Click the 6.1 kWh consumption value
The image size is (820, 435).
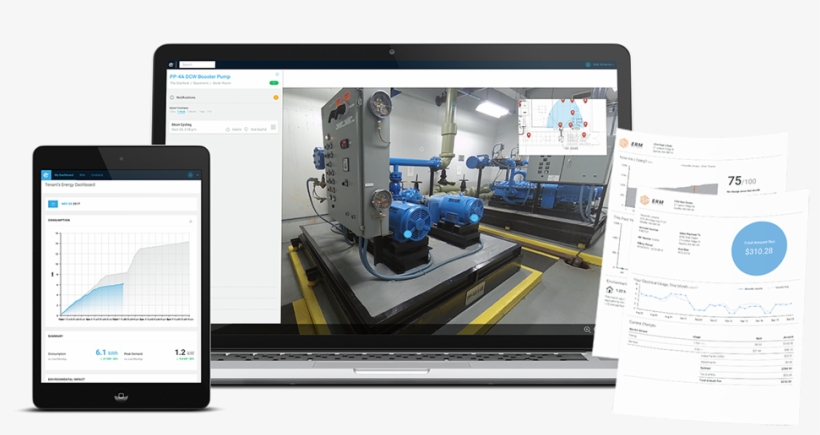coord(107,352)
